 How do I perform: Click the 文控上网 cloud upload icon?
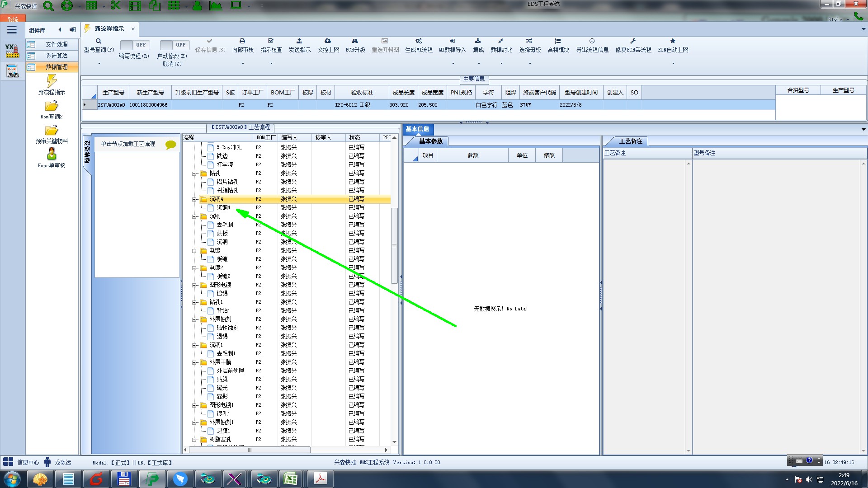328,41
